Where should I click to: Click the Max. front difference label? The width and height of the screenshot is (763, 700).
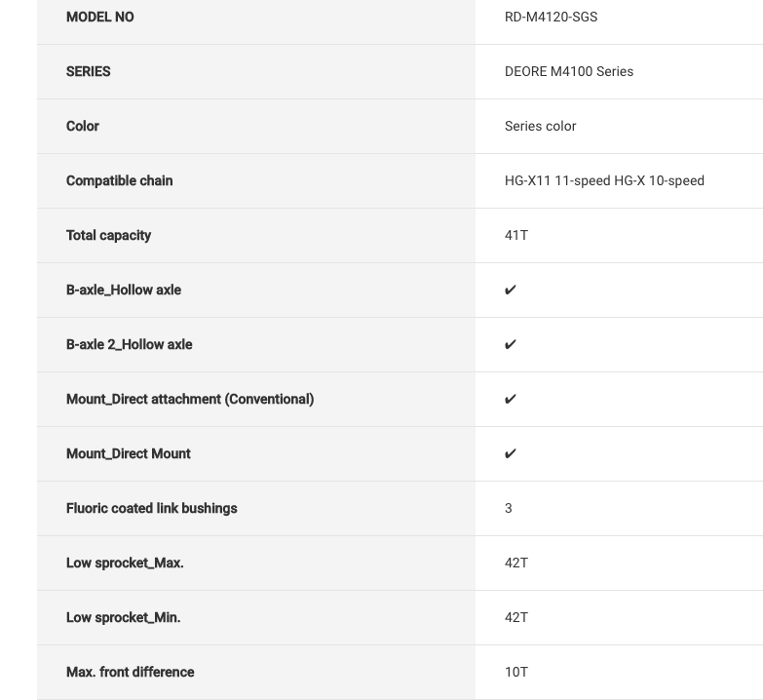click(130, 673)
